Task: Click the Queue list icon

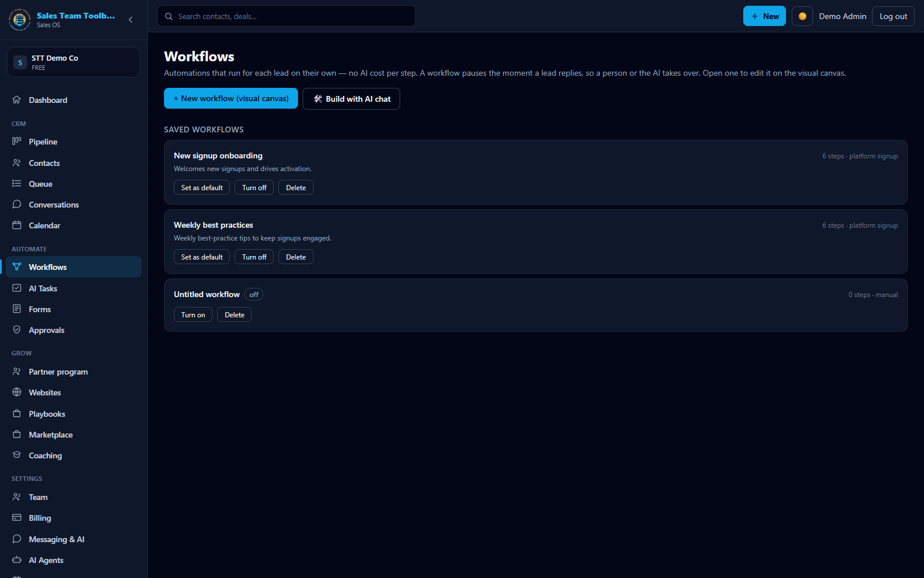Action: tap(17, 184)
